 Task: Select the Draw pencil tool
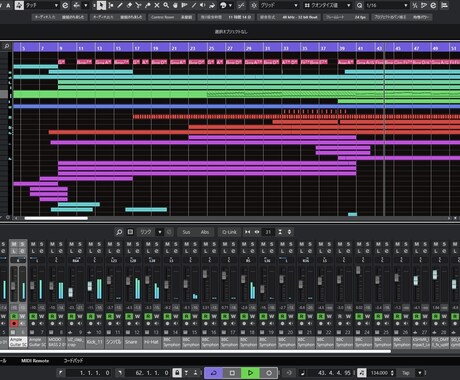(120, 5)
